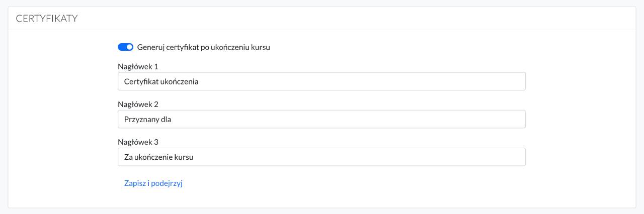Click the word 'Zapisz' in the save link
Image resolution: width=644 pixels, height=214 pixels.
click(x=135, y=183)
